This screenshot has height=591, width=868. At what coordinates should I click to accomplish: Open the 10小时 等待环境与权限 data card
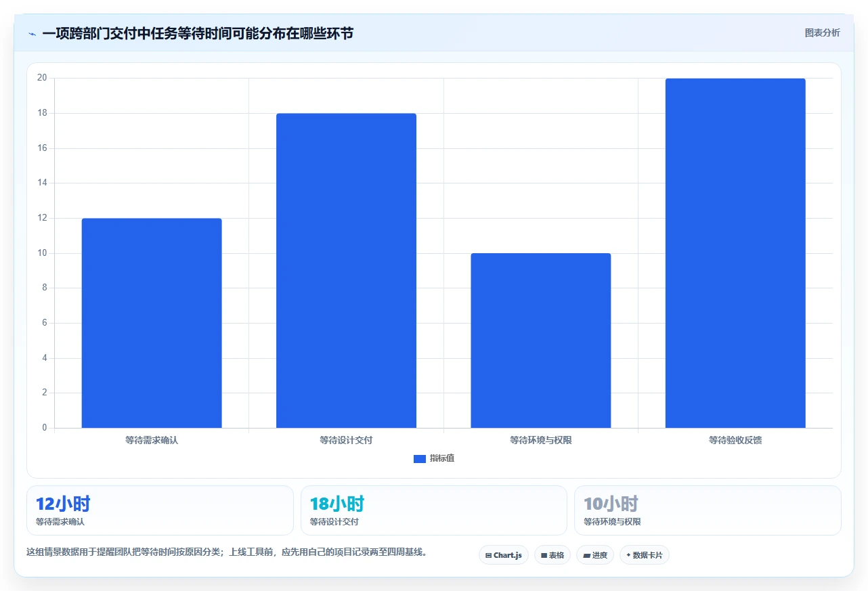click(x=708, y=510)
